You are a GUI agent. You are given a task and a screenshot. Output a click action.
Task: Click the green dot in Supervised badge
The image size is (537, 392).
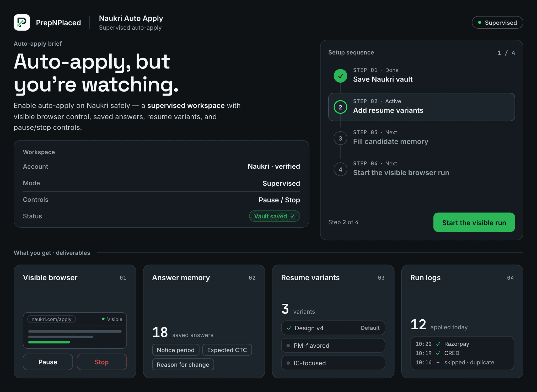click(480, 23)
